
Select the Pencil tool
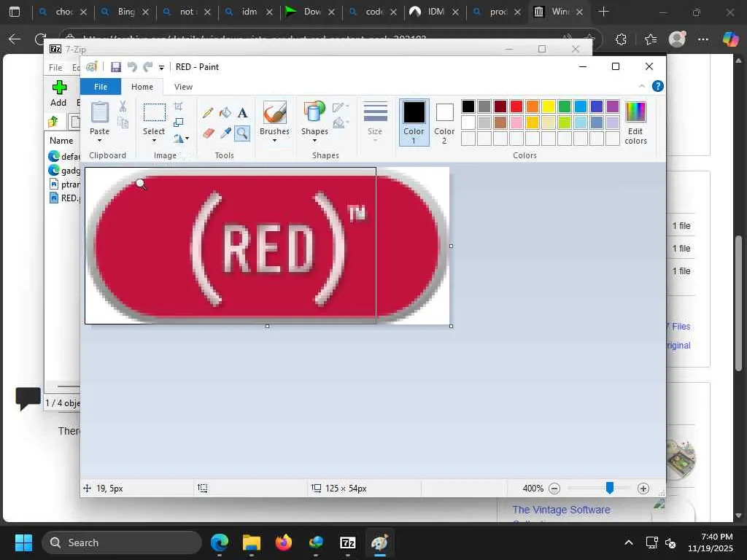coord(209,113)
